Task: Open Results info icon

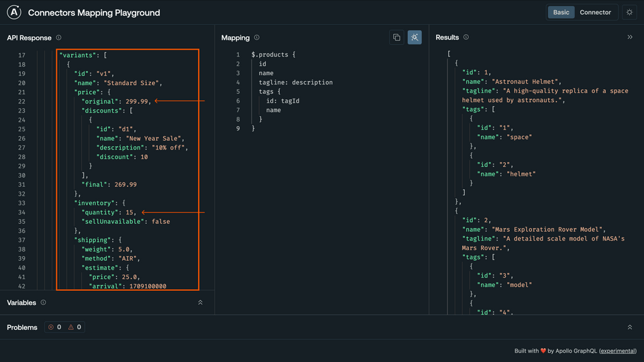Action: point(466,37)
